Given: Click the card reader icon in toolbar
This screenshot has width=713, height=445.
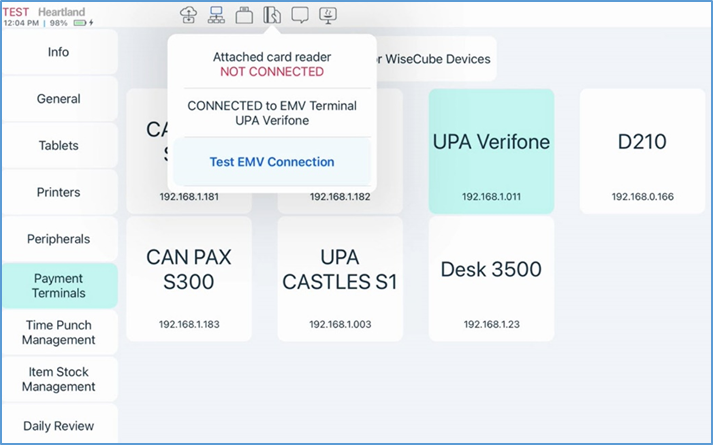Looking at the screenshot, I should [271, 15].
